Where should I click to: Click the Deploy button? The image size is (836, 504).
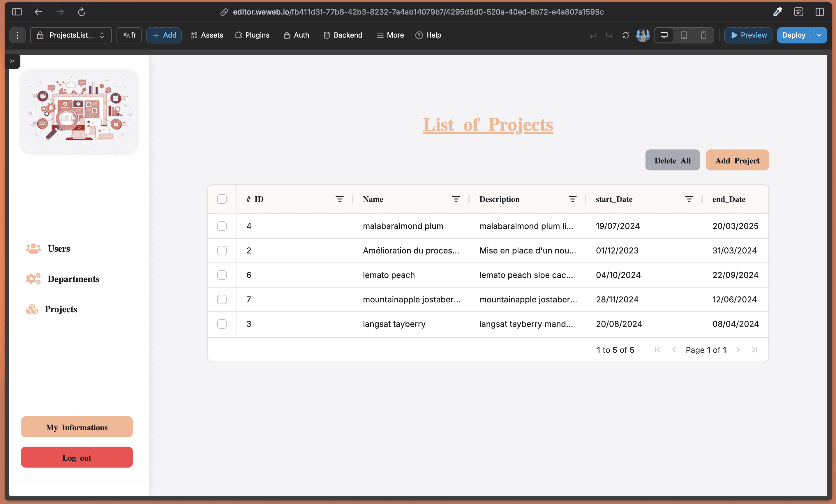[x=793, y=35]
